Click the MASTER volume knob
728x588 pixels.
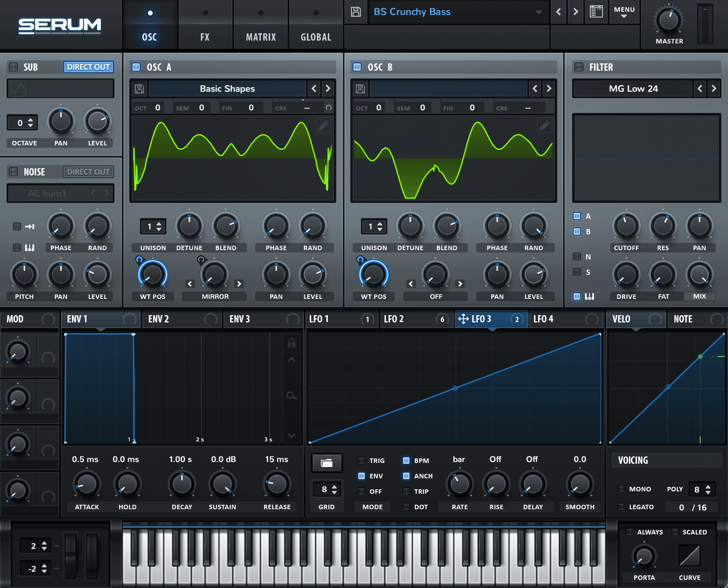point(669,20)
